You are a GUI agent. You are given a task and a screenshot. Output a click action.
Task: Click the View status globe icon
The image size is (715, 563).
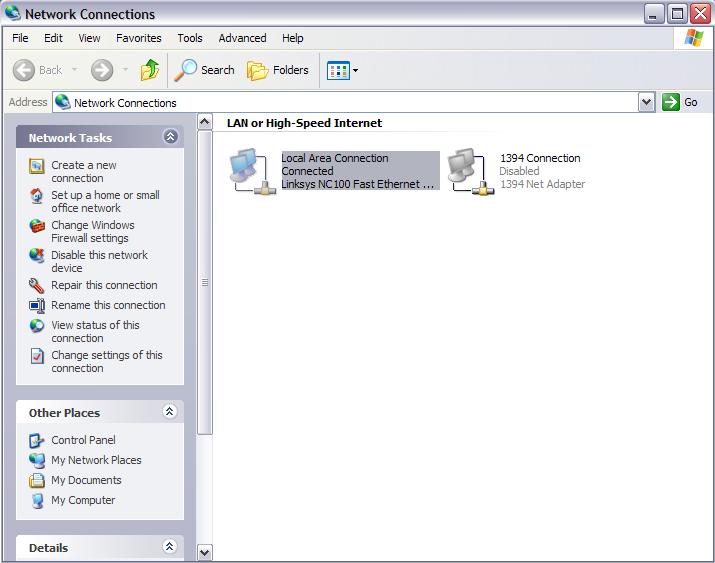click(36, 325)
